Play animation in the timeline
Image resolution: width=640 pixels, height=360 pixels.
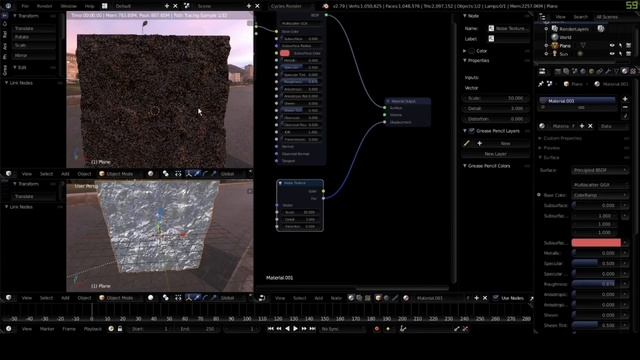pyautogui.click(x=296, y=329)
